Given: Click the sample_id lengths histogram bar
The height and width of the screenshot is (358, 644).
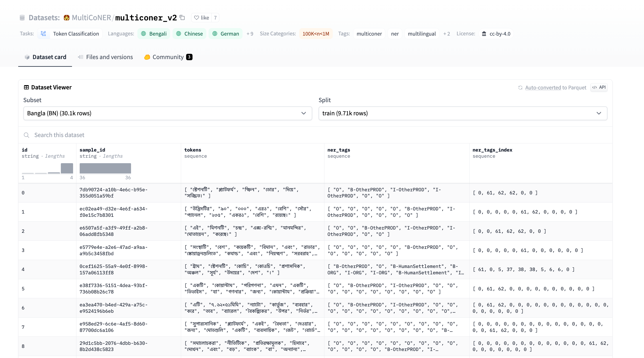Looking at the screenshot, I should [105, 168].
